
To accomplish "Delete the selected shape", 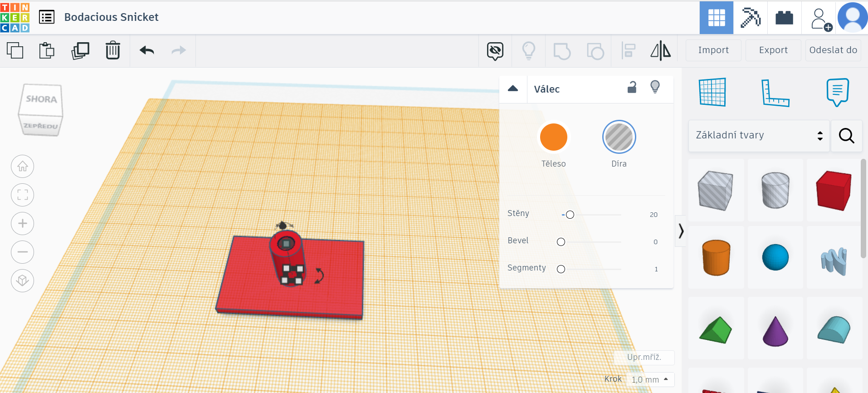I will click(x=113, y=50).
